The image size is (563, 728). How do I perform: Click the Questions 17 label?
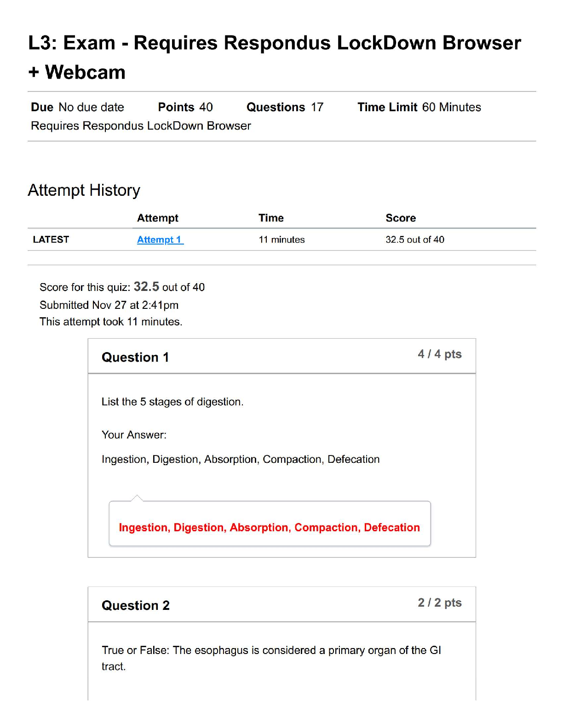pyautogui.click(x=285, y=107)
